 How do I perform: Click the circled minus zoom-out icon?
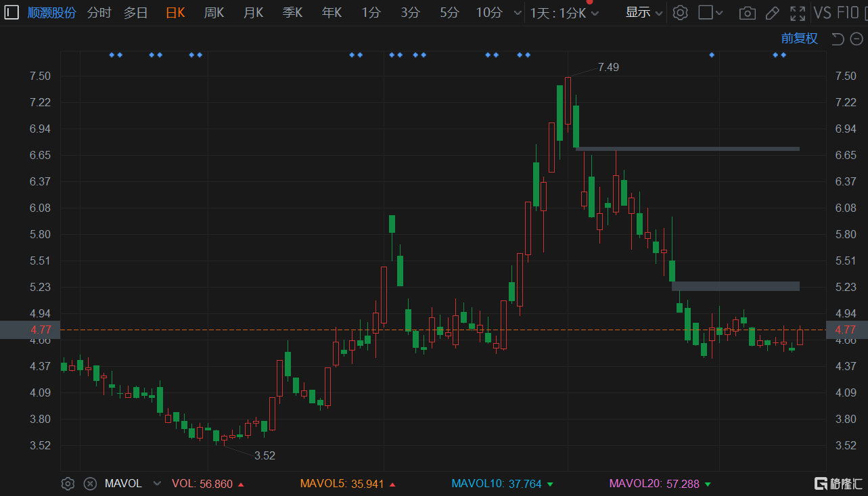tap(856, 39)
